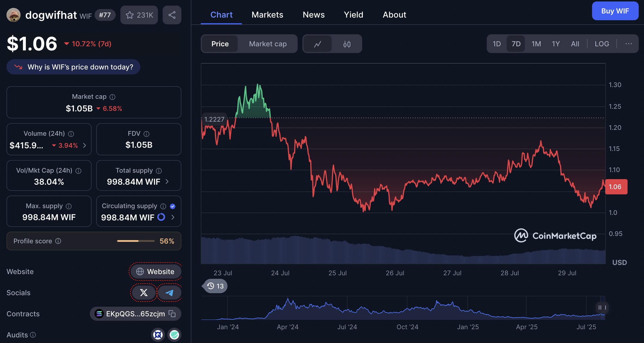Click the $1.06 current price heading
The width and height of the screenshot is (644, 343).
tap(32, 44)
